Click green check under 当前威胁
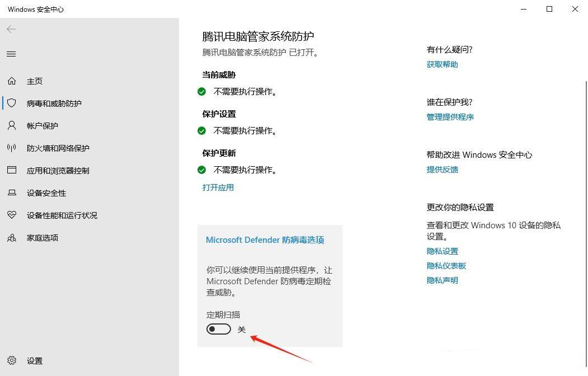 pos(202,91)
